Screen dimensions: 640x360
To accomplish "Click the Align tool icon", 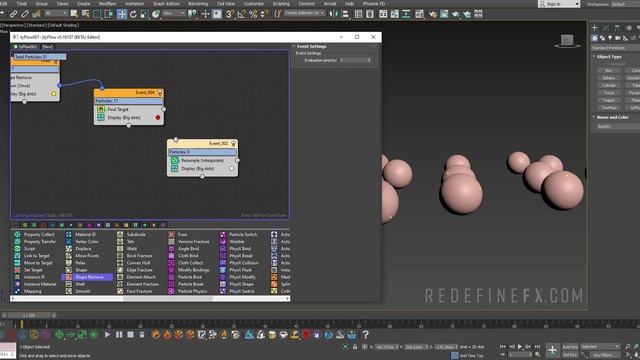I will [345, 14].
